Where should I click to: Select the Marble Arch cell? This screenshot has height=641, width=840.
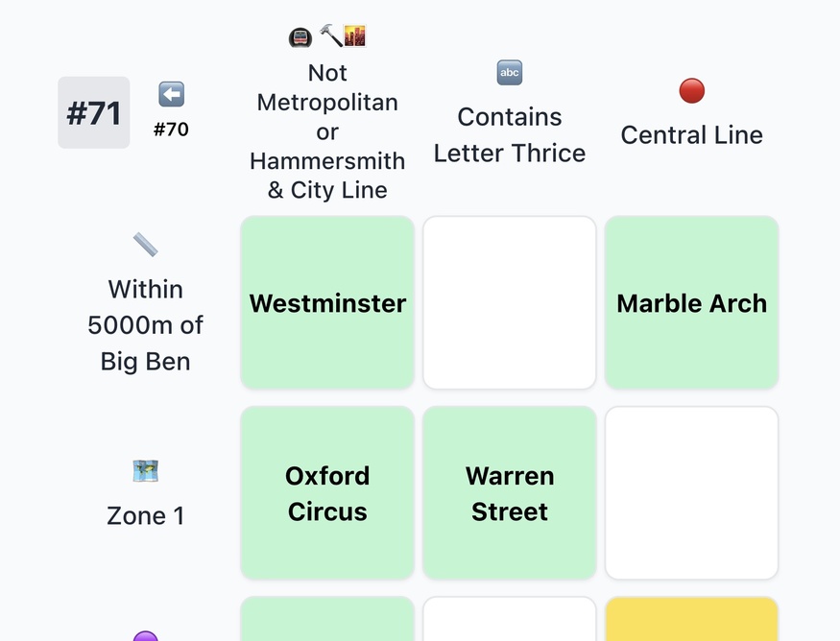pos(691,303)
